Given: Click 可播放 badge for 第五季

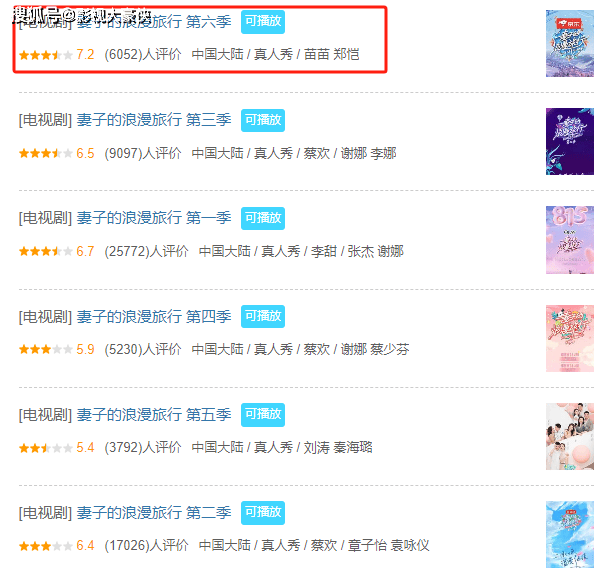Looking at the screenshot, I should 263,415.
